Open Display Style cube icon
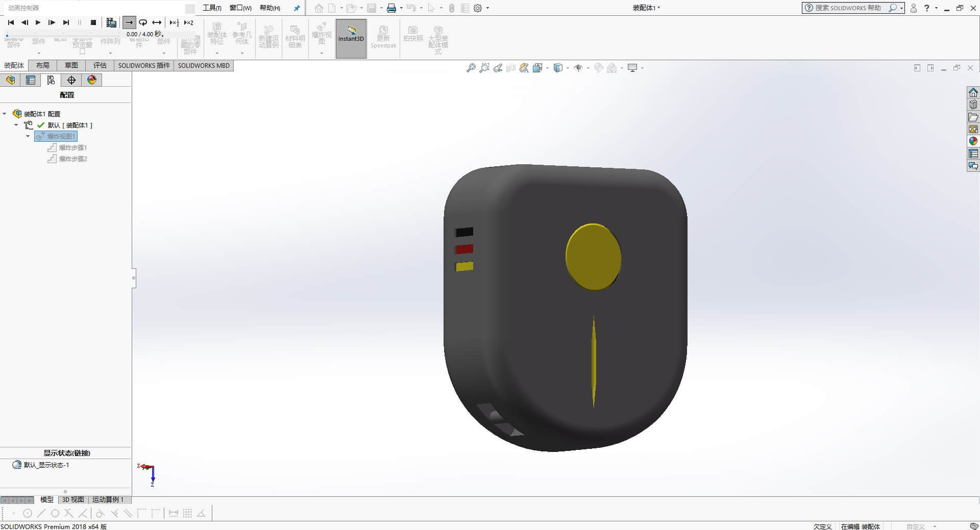The image size is (980, 530). (x=558, y=68)
